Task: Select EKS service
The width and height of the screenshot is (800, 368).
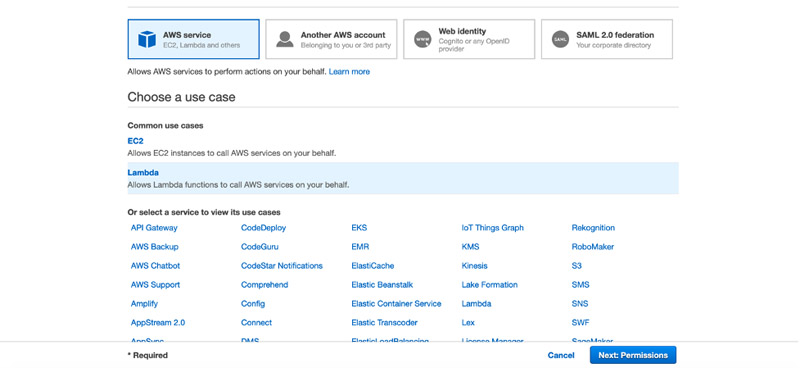Action: (359, 228)
